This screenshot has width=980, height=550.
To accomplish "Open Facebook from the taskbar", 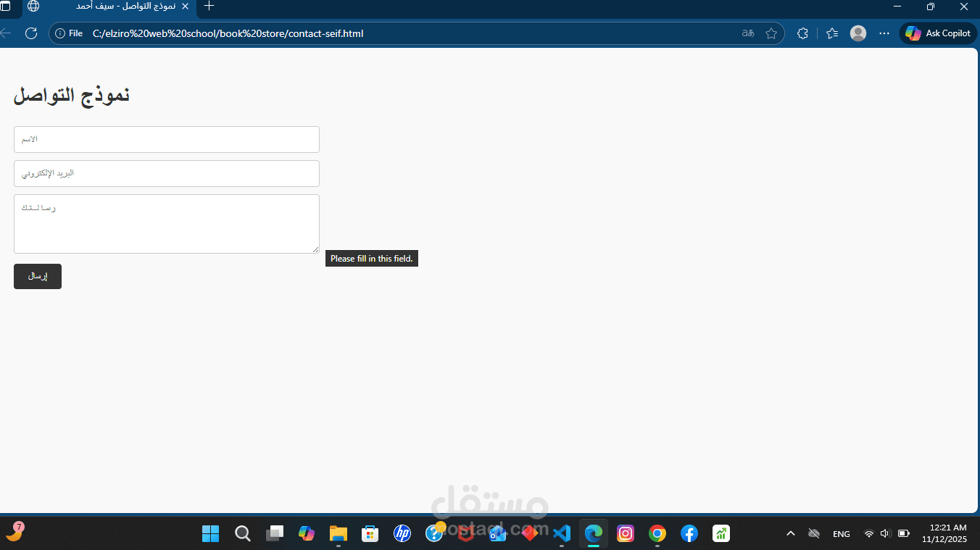I will pyautogui.click(x=689, y=534).
